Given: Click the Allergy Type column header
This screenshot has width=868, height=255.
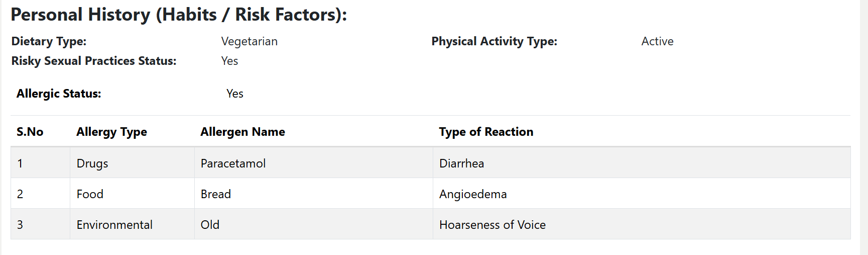Looking at the screenshot, I should click(x=111, y=132).
